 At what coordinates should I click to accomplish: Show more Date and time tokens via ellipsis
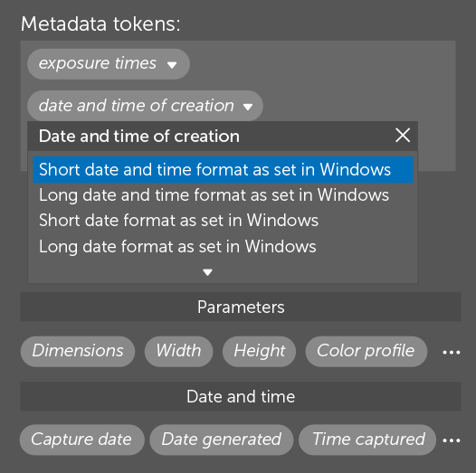(452, 440)
